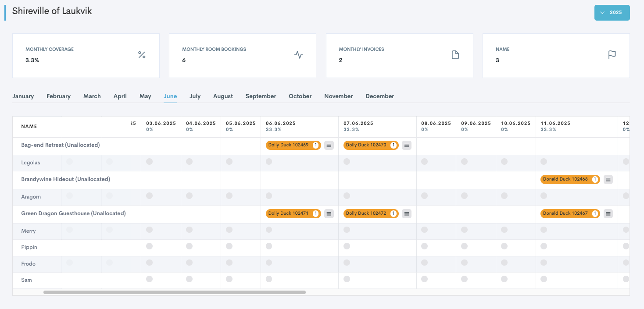Toggle Legolas availability dot on 03.06.2025

tap(149, 162)
